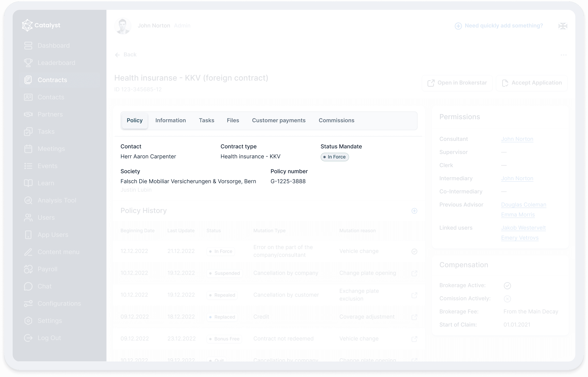588x377 pixels.
Task: Click the Payroll sidebar icon
Action: [28, 269]
